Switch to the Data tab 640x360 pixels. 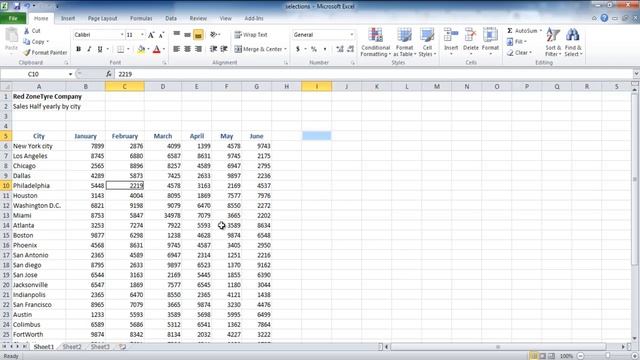pyautogui.click(x=171, y=18)
